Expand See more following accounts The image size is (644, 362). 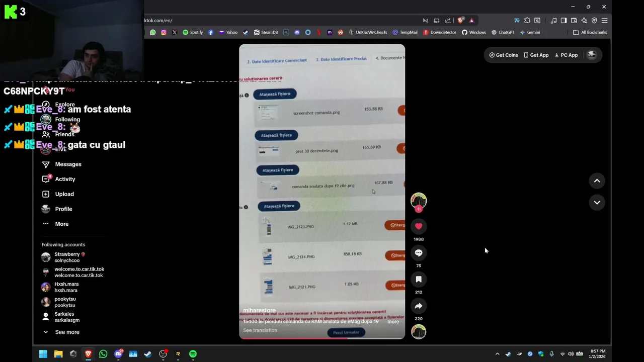coord(61,332)
